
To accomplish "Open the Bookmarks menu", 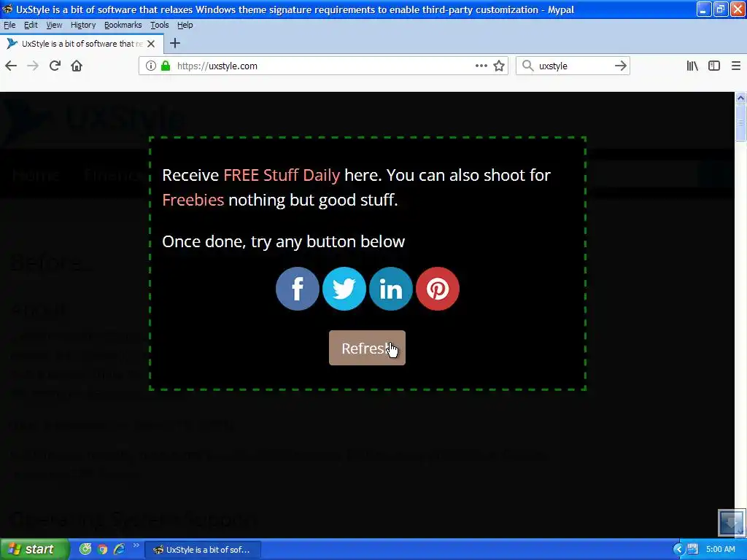I will click(123, 26).
